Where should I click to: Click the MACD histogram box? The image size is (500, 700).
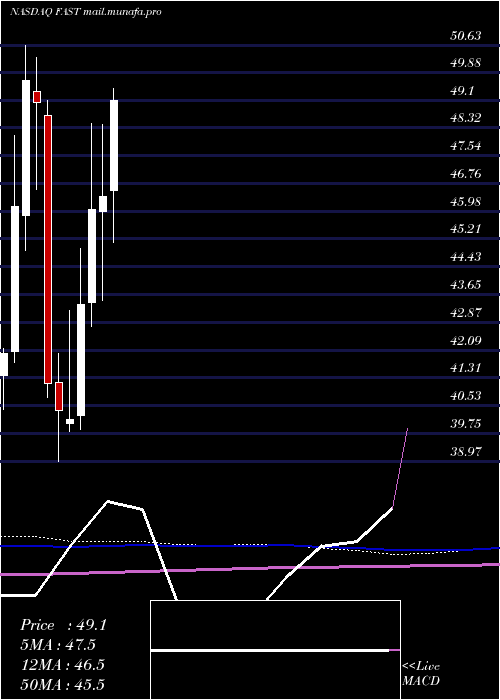275,650
